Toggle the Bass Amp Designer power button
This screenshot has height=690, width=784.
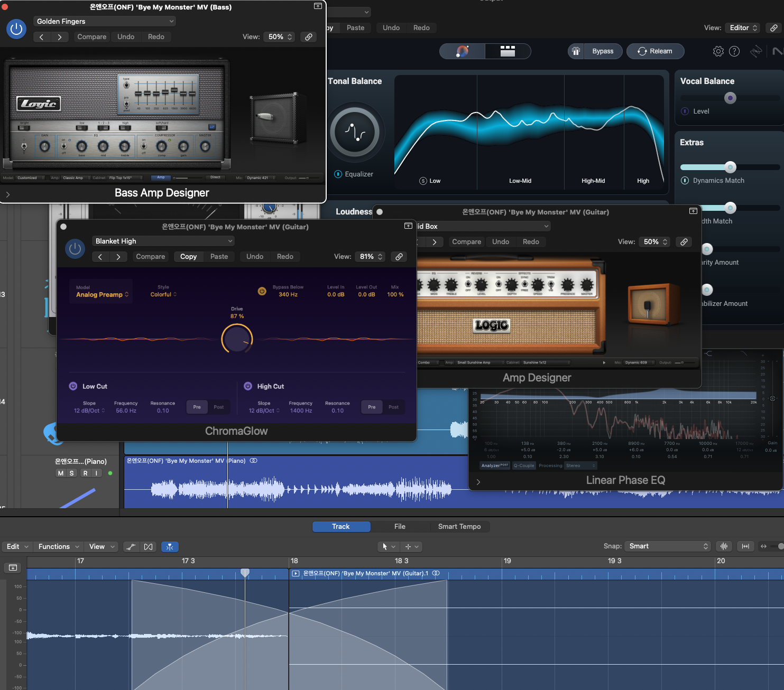click(16, 29)
